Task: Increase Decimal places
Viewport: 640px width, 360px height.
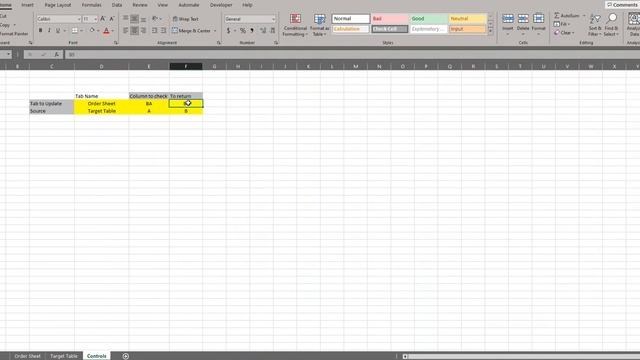Action: (x=263, y=31)
